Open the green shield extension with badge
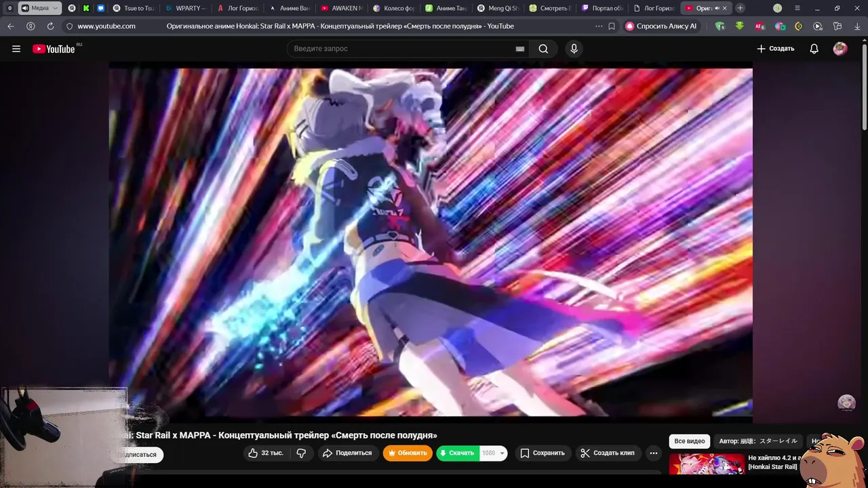 pyautogui.click(x=719, y=26)
